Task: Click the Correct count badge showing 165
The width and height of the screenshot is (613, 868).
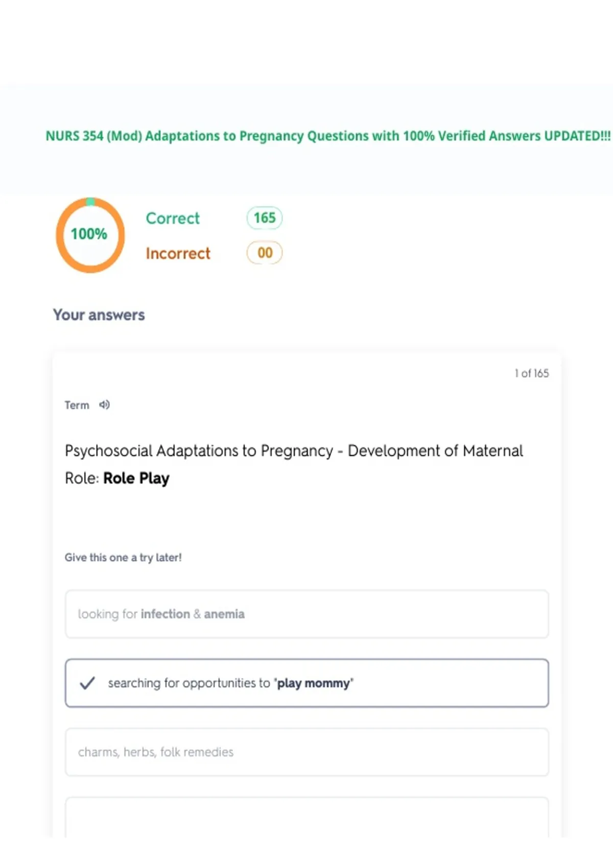Action: click(x=265, y=218)
